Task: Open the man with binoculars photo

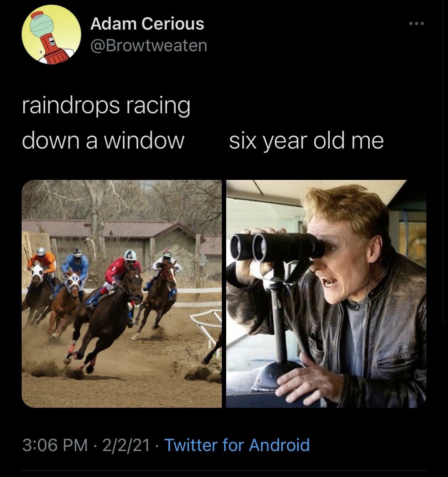Action: [x=326, y=293]
